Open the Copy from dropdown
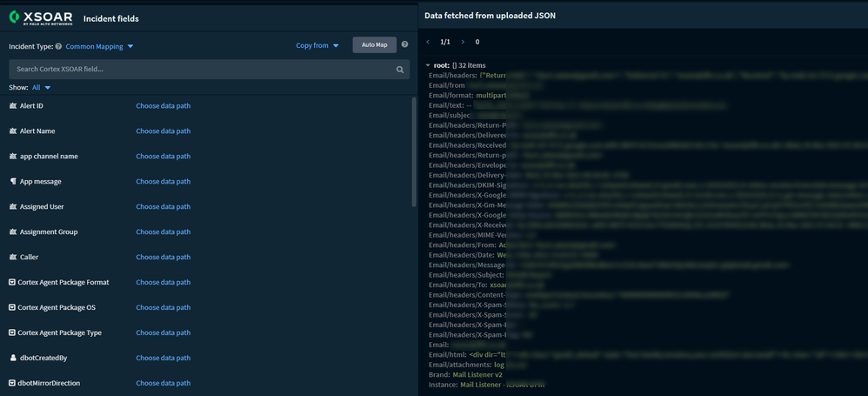 click(x=317, y=45)
